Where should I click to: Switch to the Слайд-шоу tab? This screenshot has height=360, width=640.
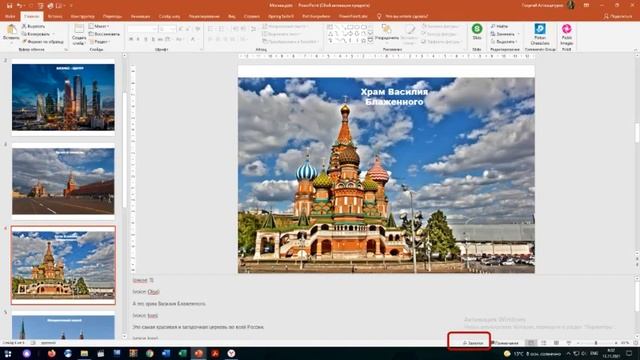tap(169, 16)
